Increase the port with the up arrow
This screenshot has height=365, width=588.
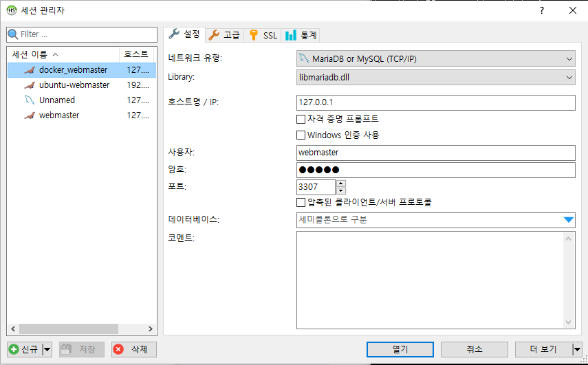pyautogui.click(x=341, y=184)
